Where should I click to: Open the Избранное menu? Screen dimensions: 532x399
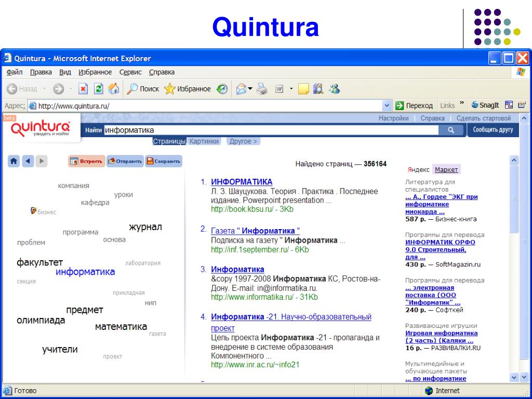tap(95, 72)
